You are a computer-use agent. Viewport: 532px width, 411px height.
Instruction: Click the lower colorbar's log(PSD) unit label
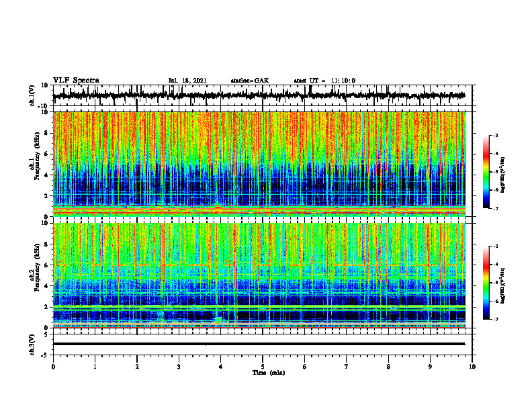(503, 285)
